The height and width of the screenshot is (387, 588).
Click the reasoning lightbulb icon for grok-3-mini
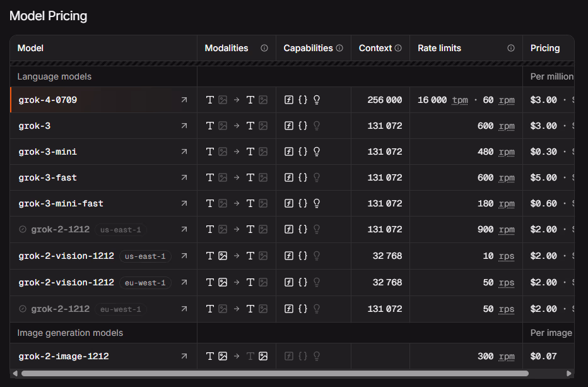click(x=317, y=152)
